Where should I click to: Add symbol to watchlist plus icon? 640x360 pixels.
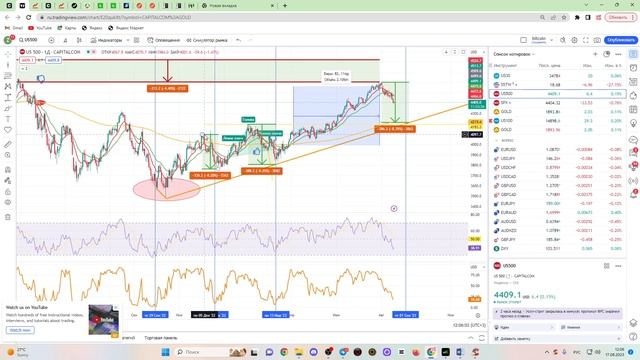click(595, 54)
